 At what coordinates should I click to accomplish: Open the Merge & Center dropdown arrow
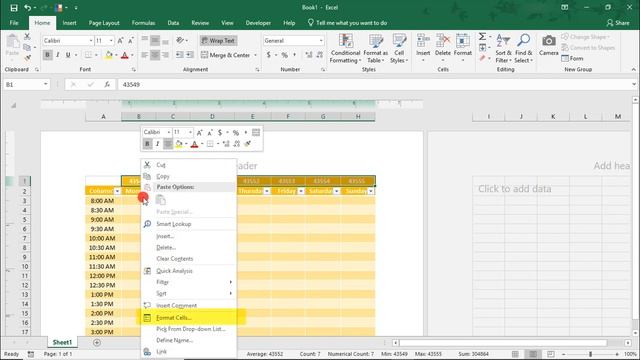pos(256,55)
